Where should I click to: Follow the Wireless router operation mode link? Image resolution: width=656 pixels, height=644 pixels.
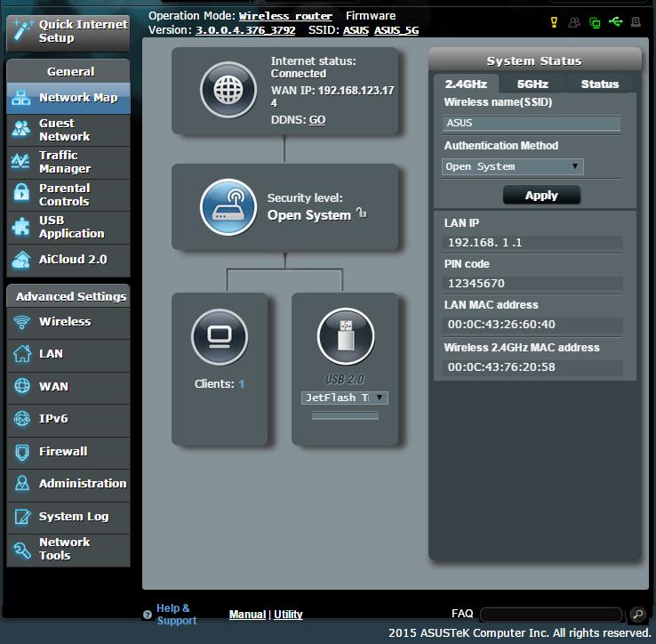[x=285, y=16]
